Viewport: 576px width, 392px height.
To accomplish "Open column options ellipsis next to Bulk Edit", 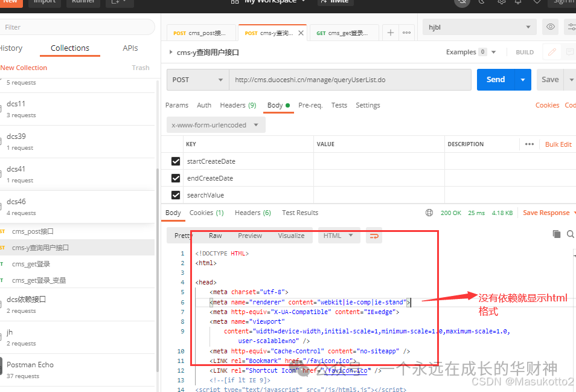I will (x=530, y=144).
